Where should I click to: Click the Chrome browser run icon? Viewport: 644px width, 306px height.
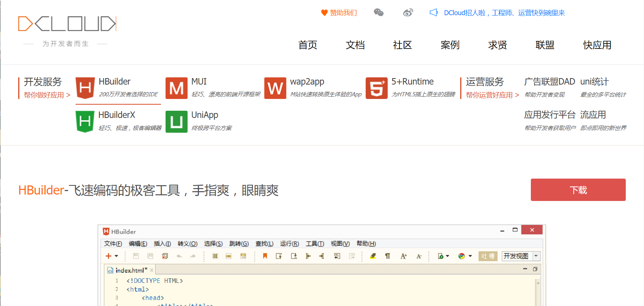click(461, 256)
